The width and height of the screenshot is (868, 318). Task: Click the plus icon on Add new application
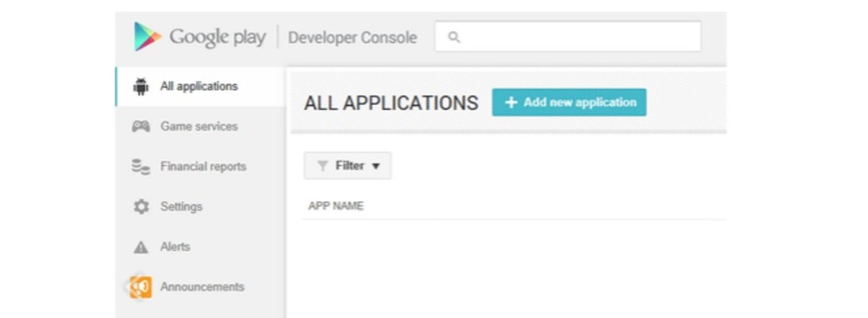tap(511, 102)
